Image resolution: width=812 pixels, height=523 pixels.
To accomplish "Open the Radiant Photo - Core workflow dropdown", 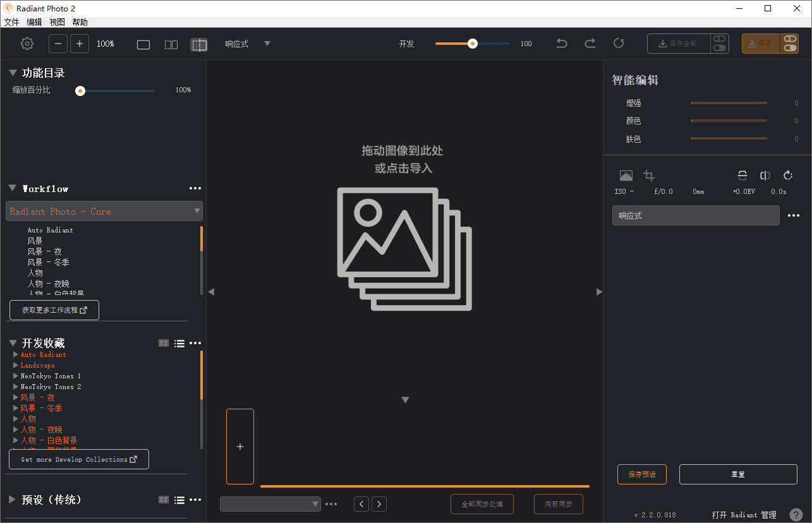I will (x=104, y=211).
